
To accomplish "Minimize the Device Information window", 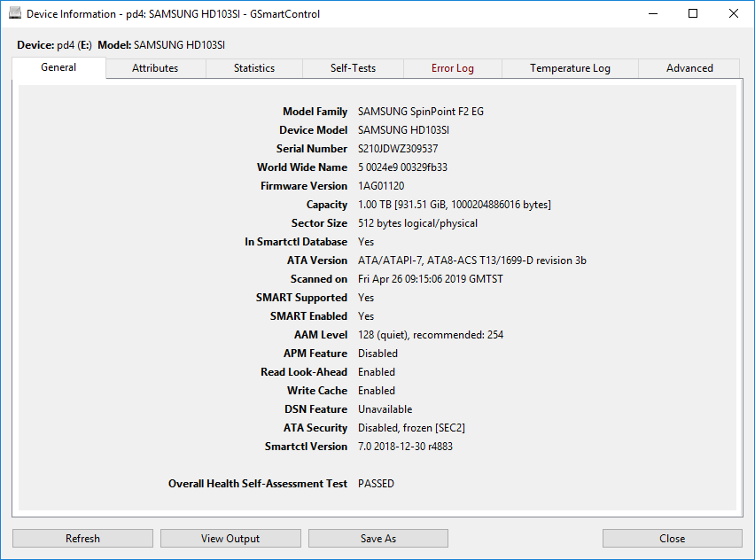I will pyautogui.click(x=653, y=13).
